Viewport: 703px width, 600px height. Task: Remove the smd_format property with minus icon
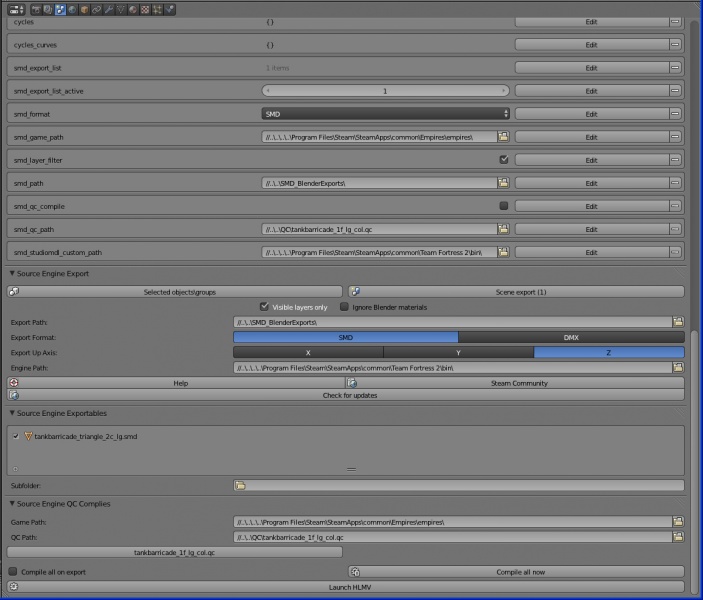(676, 114)
